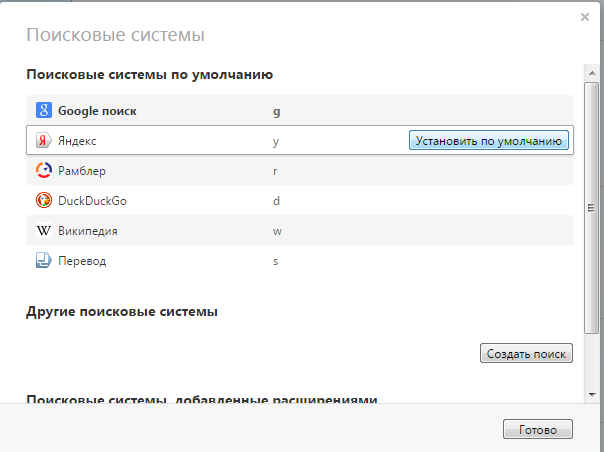Click the red Yandex icon
604x452 pixels.
click(44, 141)
